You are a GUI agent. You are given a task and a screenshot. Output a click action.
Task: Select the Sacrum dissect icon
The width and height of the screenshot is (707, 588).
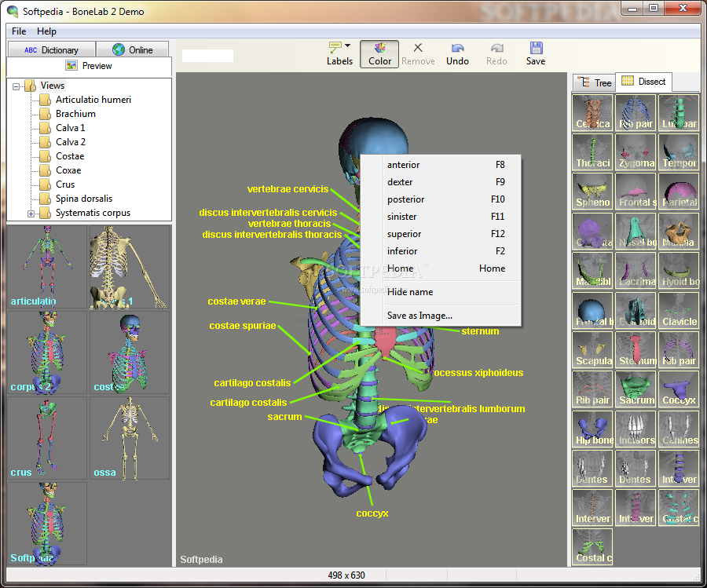[636, 389]
